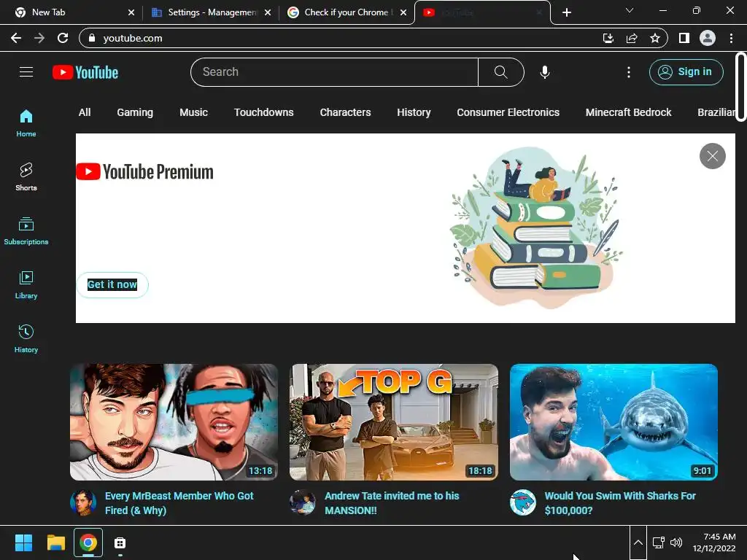Open Shorts in sidebar
This screenshot has height=560, width=747.
coord(26,177)
